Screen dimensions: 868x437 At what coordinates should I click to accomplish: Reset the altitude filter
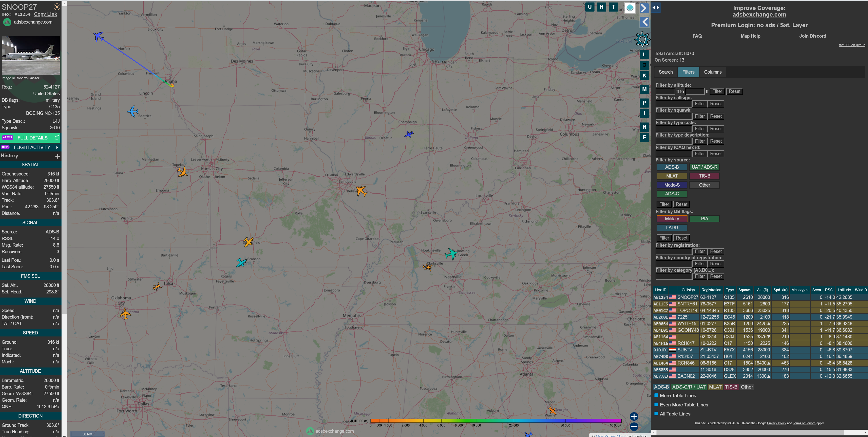point(734,91)
